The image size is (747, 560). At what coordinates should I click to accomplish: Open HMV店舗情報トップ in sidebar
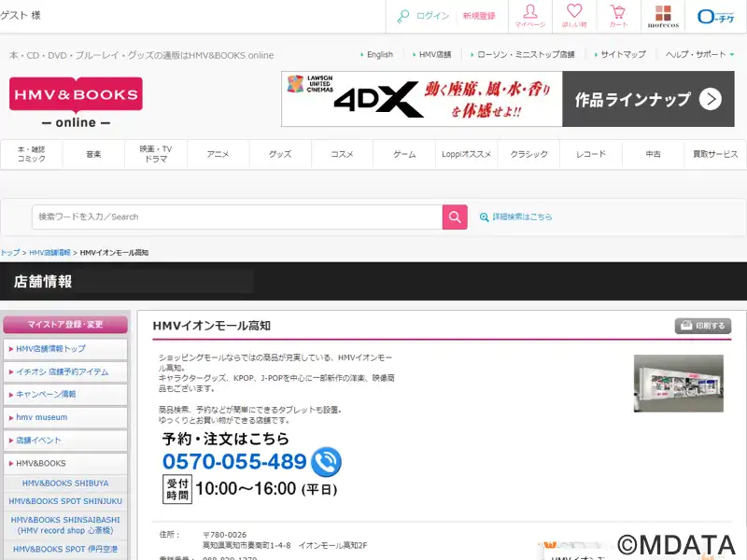coord(65,349)
